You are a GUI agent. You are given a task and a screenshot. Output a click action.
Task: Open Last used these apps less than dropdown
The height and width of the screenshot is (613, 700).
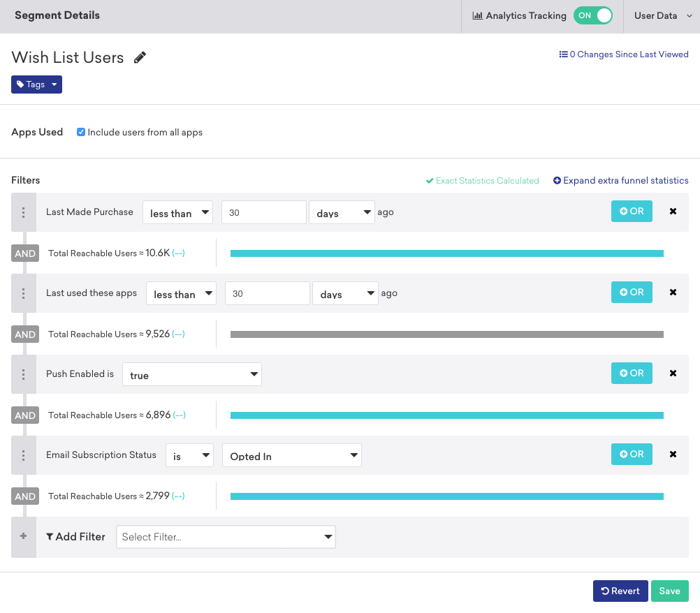(181, 293)
